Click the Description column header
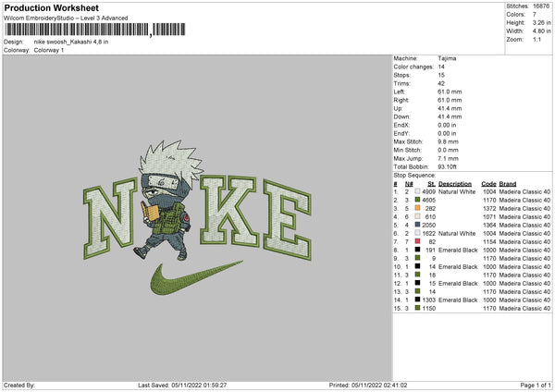Viewport: 555px width, 392px height. point(455,184)
